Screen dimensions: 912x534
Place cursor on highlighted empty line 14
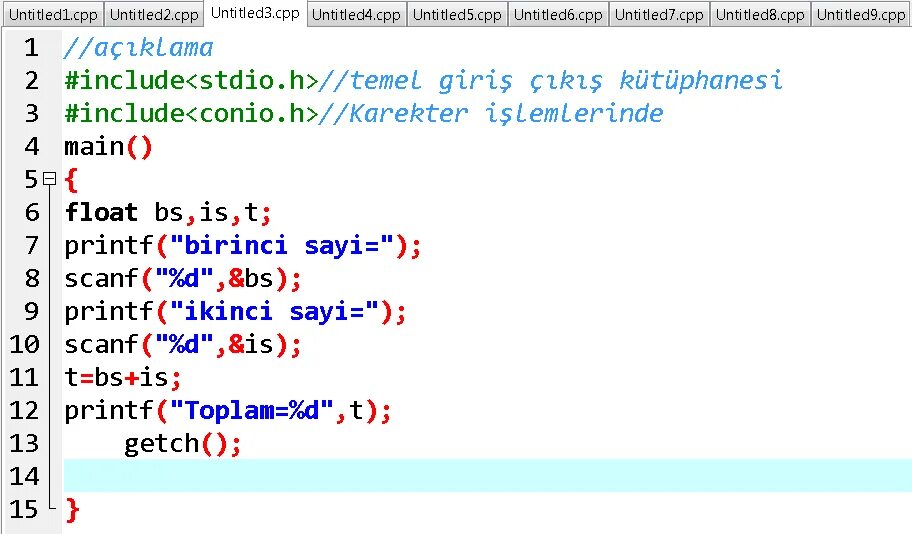tap(487, 475)
